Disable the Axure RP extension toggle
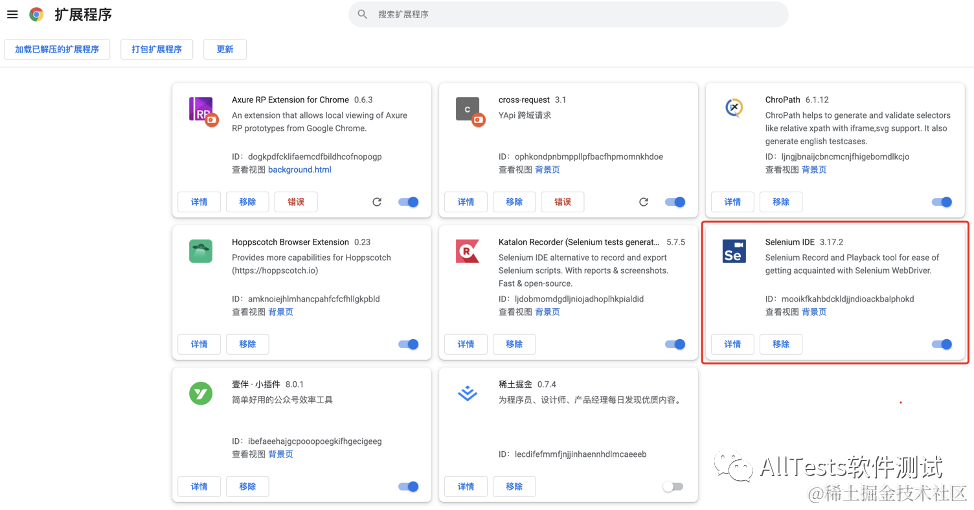 [x=408, y=202]
